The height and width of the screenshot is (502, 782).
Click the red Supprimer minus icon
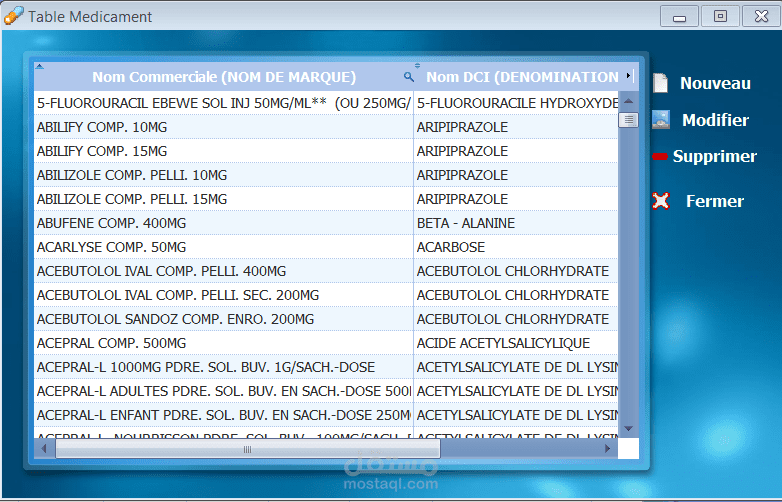(x=660, y=157)
